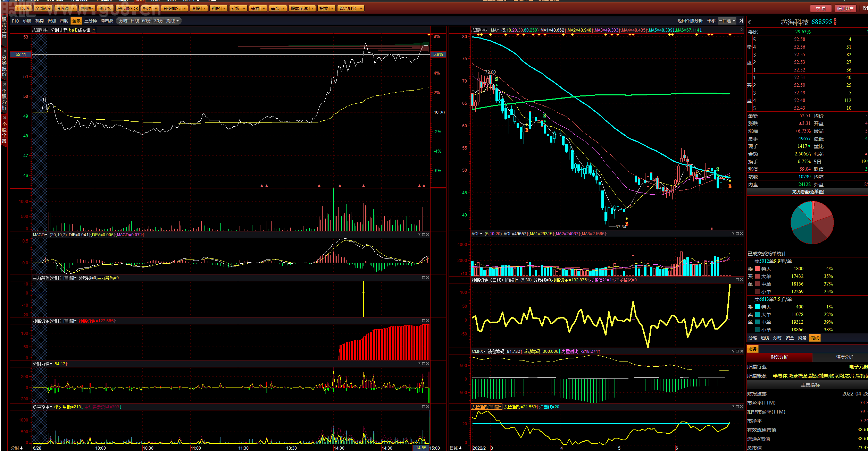Open the 科创板 board list
868x451 pixels.
click(105, 8)
